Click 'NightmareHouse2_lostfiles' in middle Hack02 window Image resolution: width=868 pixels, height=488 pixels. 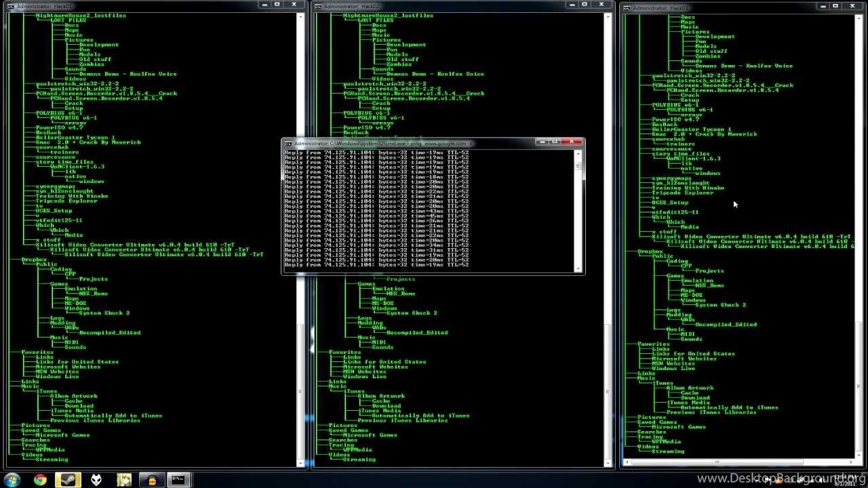tap(389, 16)
